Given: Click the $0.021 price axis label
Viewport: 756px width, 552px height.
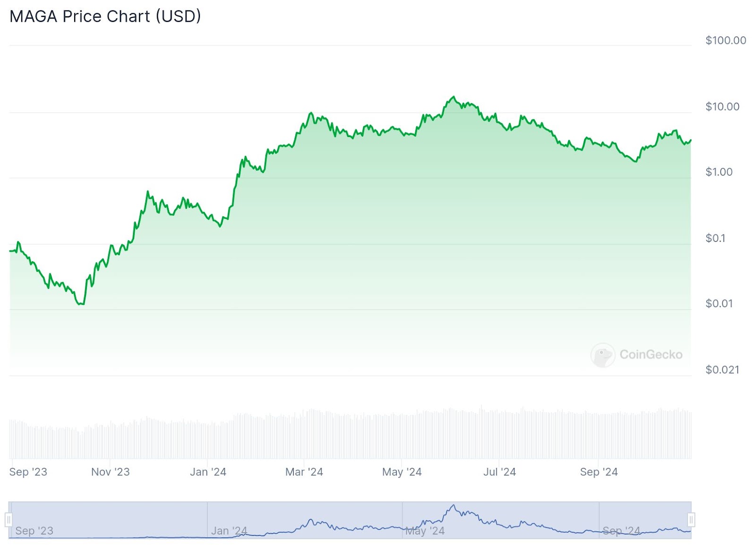Looking at the screenshot, I should pyautogui.click(x=722, y=370).
